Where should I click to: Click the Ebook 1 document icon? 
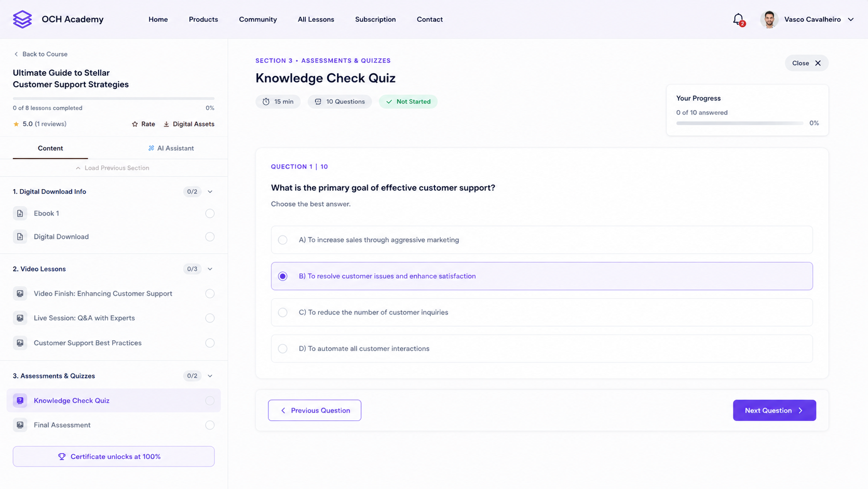[x=20, y=214]
